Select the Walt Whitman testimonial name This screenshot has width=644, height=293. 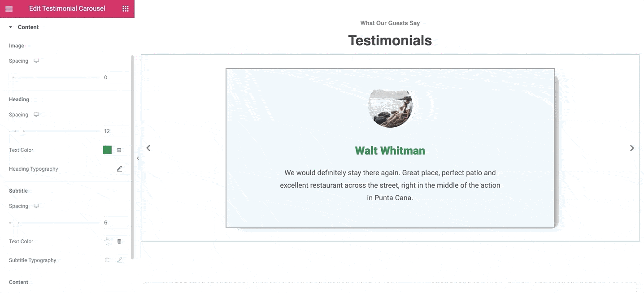[390, 151]
